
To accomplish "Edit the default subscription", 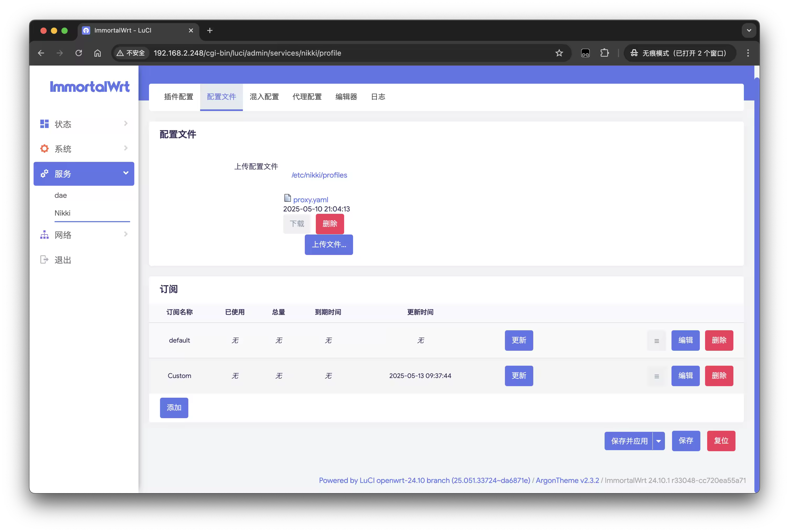I will pos(685,340).
